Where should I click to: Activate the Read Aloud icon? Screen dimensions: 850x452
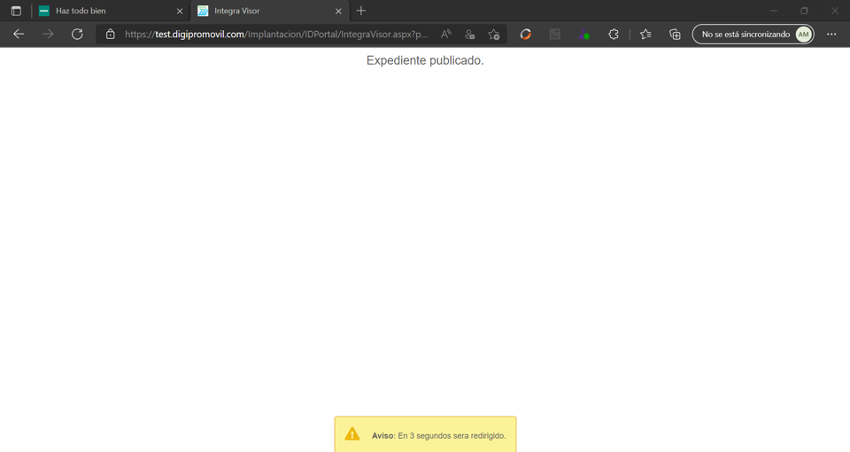[446, 34]
